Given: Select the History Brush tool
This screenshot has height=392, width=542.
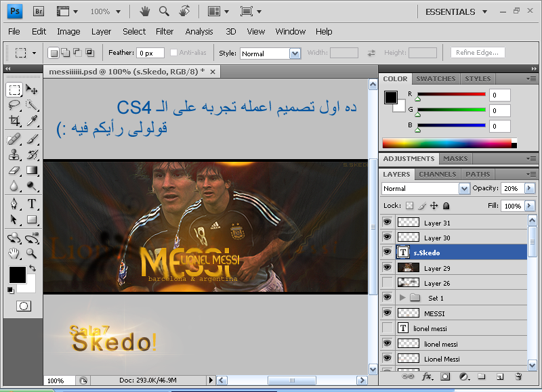Looking at the screenshot, I should (32, 155).
